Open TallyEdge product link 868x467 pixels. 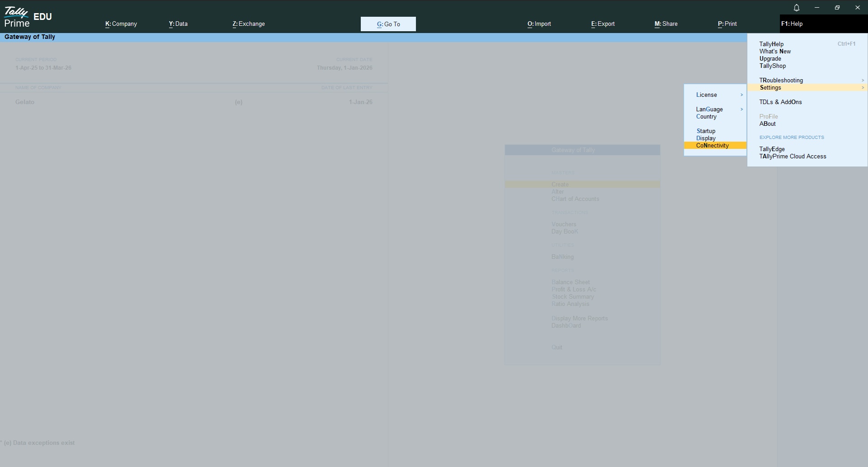click(772, 149)
